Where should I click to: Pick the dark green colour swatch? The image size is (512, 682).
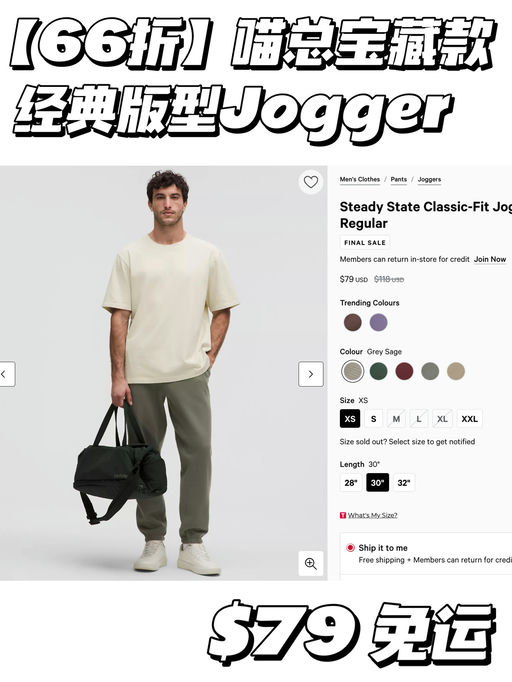pos(378,371)
